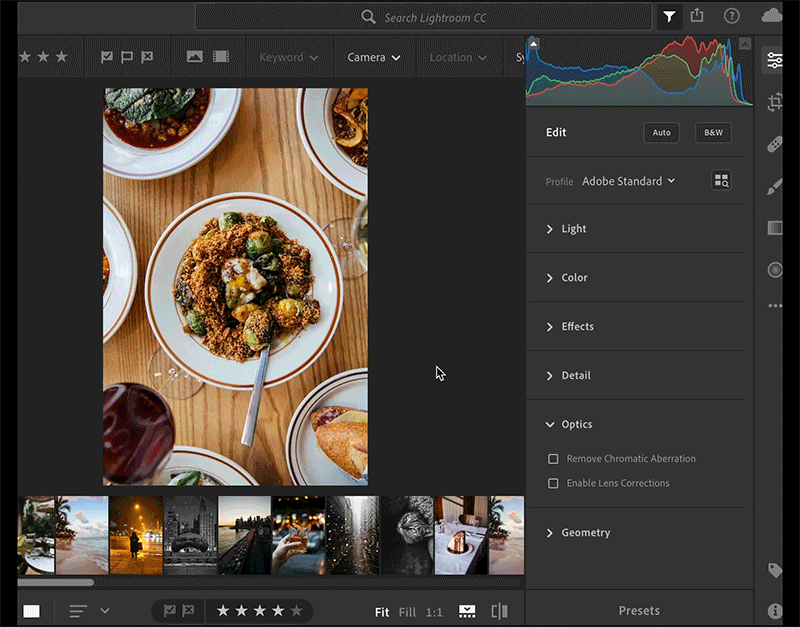Select the Crop & Rotate tool
The width and height of the screenshot is (800, 627).
click(x=774, y=102)
